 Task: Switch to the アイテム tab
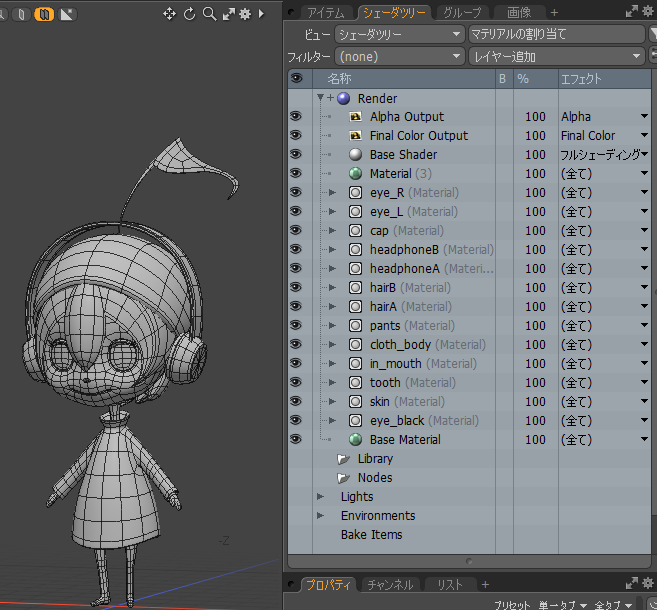pos(325,13)
